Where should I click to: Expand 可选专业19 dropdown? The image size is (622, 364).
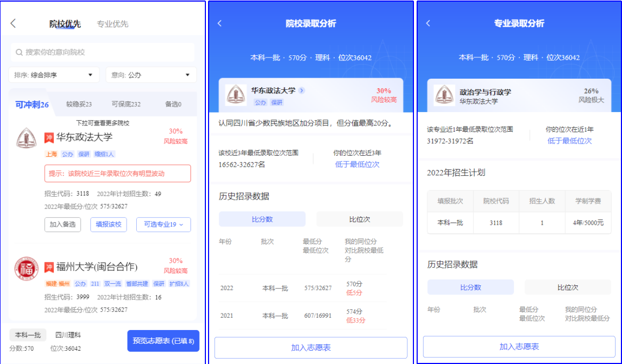163,225
